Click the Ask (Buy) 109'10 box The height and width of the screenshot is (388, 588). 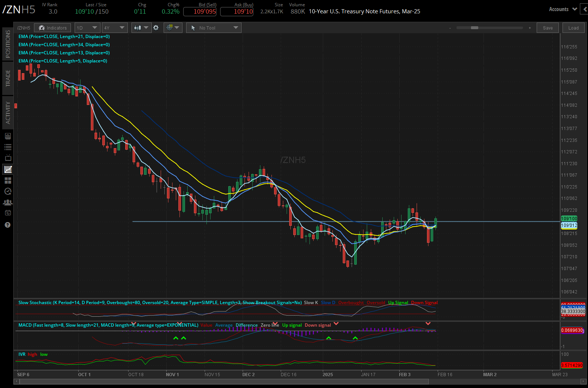click(237, 11)
